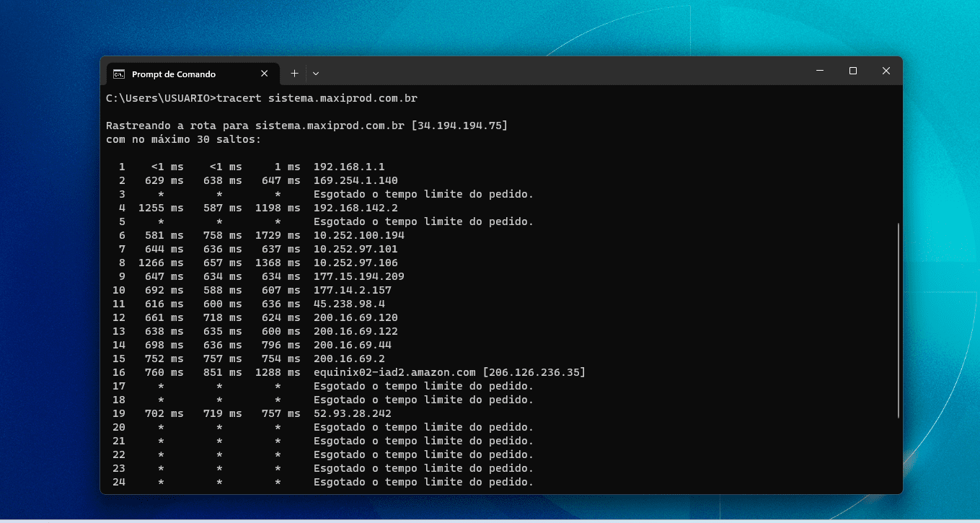Viewport: 980px width, 523px height.
Task: Select hop 4 address 192.168.142.2
Action: (356, 208)
